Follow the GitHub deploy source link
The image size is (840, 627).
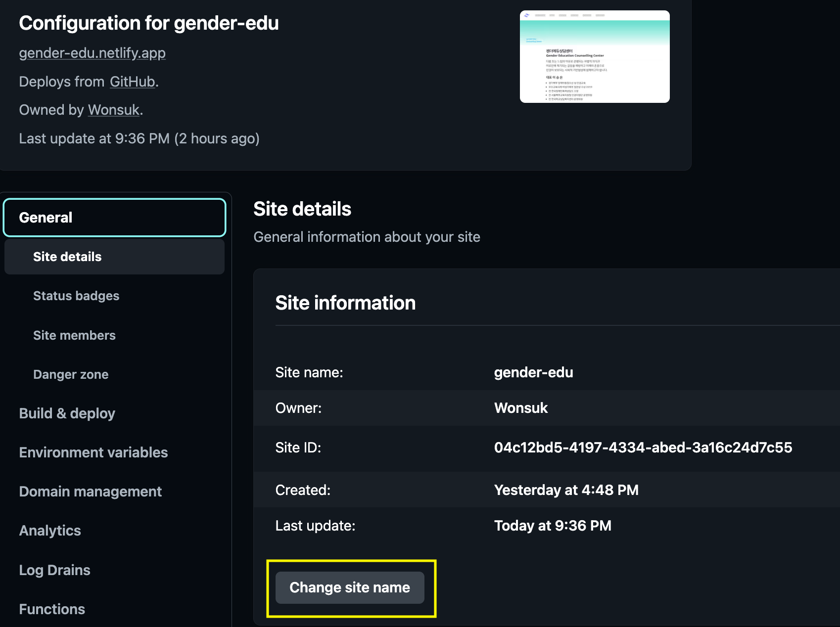[x=132, y=82]
